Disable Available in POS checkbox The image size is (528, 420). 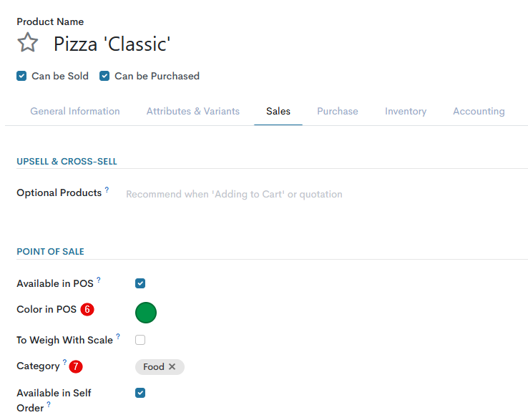click(x=140, y=283)
